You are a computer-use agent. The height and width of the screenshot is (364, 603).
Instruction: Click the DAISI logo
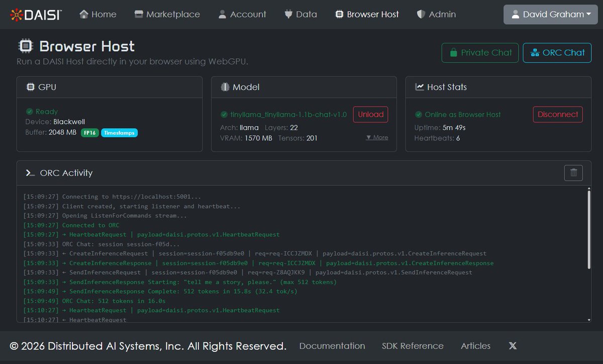(35, 15)
